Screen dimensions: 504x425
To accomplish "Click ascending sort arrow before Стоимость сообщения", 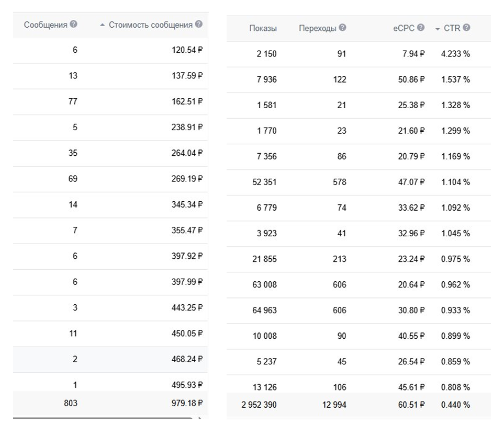I will (102, 25).
